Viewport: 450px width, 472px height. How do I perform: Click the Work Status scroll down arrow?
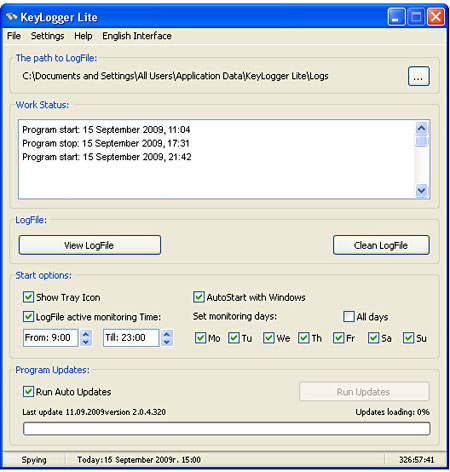click(421, 190)
